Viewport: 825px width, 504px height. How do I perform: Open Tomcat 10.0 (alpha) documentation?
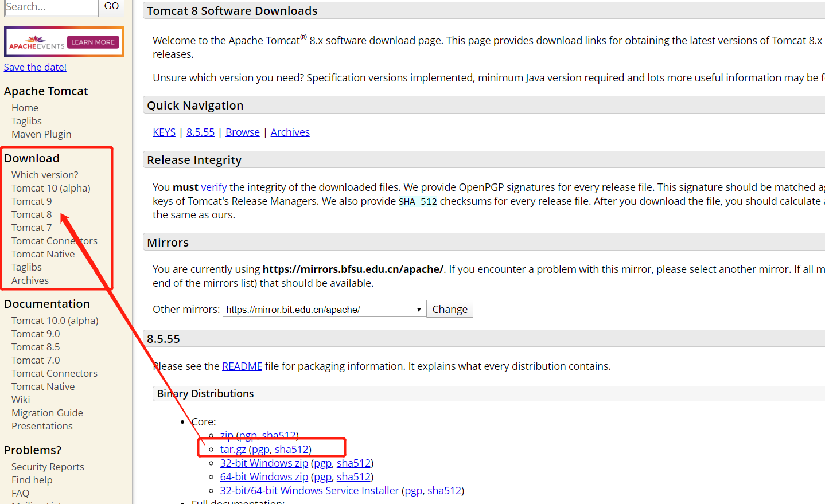tap(55, 321)
